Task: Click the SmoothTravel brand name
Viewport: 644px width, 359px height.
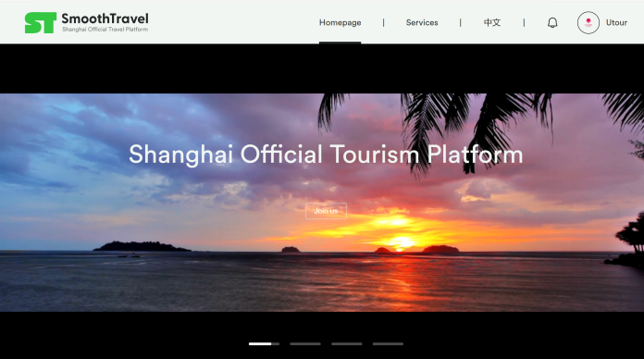Action: pos(105,19)
